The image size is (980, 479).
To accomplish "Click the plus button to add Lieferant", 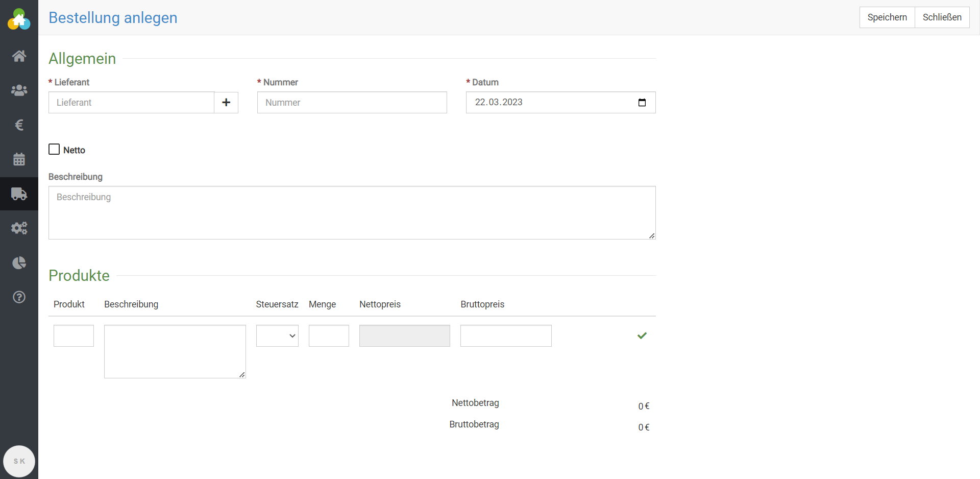I will tap(226, 103).
